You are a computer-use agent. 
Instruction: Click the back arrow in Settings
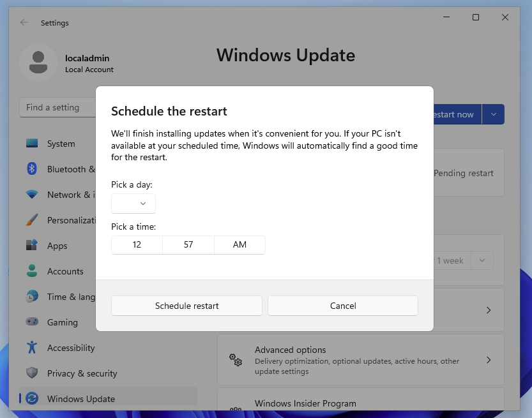[24, 23]
